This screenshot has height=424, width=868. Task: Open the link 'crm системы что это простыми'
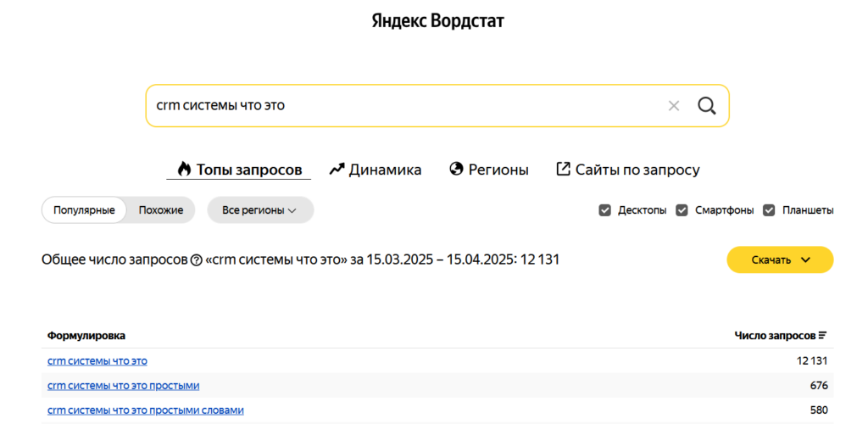click(x=124, y=386)
